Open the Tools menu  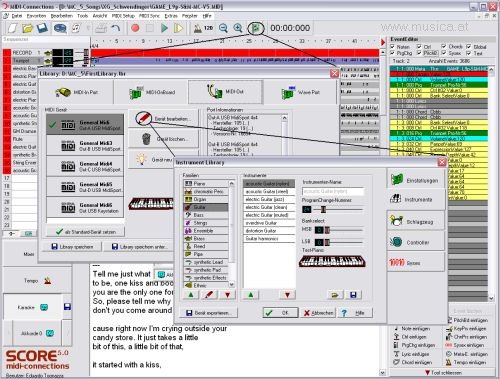tap(82, 16)
